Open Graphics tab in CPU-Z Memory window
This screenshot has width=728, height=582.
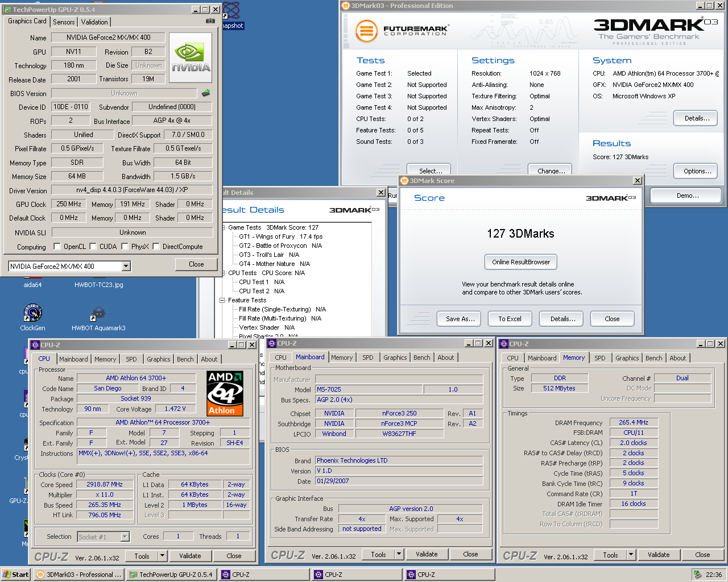[627, 358]
